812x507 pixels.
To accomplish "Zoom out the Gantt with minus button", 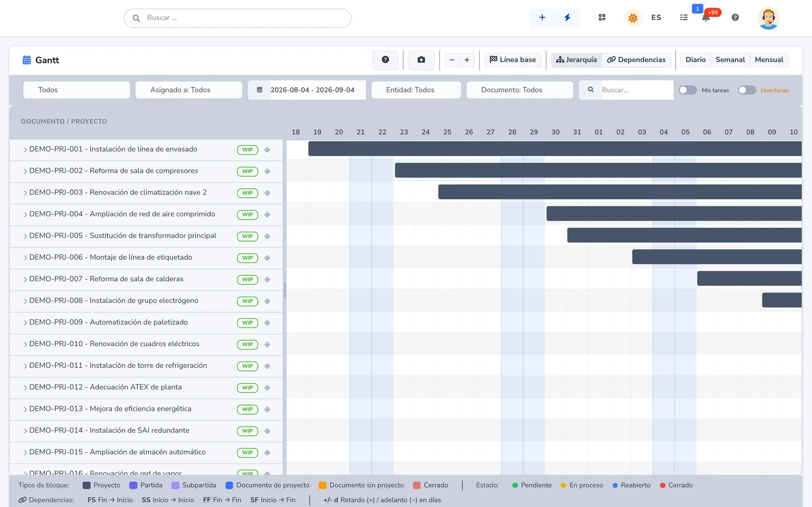I will pos(452,60).
